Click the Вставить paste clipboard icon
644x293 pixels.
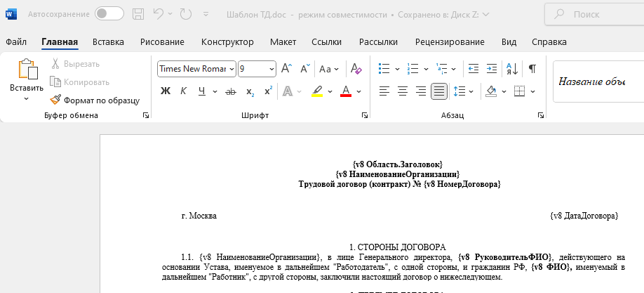pyautogui.click(x=27, y=69)
